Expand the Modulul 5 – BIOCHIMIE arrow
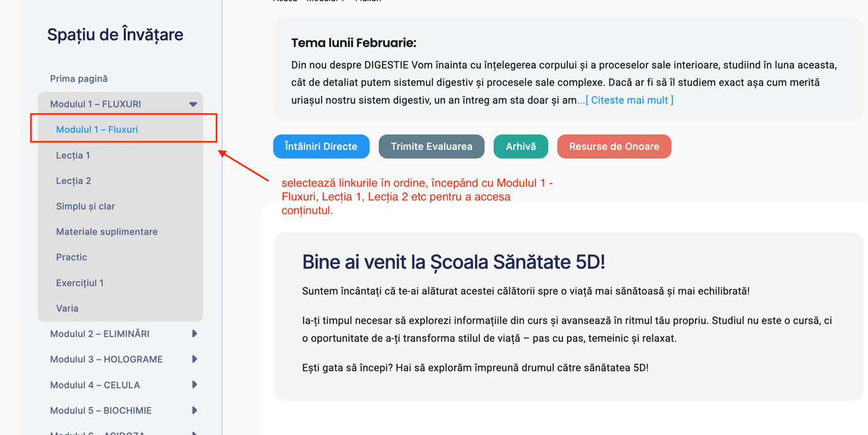The width and height of the screenshot is (868, 435). tap(194, 410)
